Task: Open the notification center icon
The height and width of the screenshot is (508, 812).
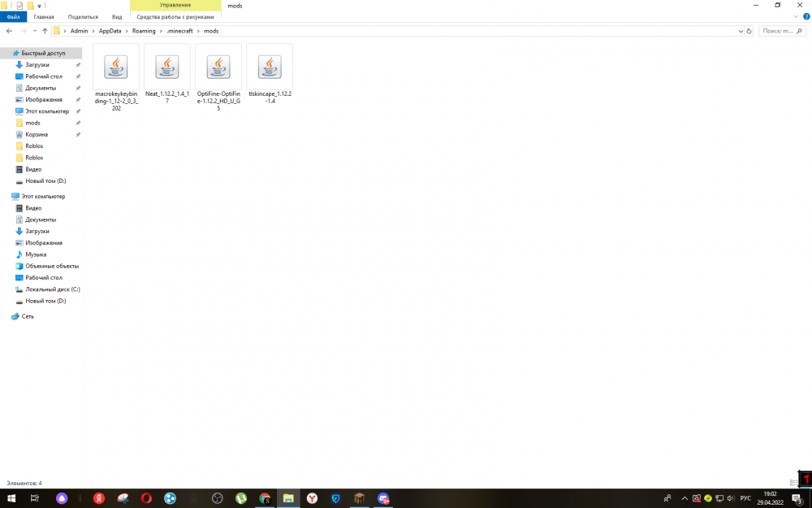Action: (797, 498)
